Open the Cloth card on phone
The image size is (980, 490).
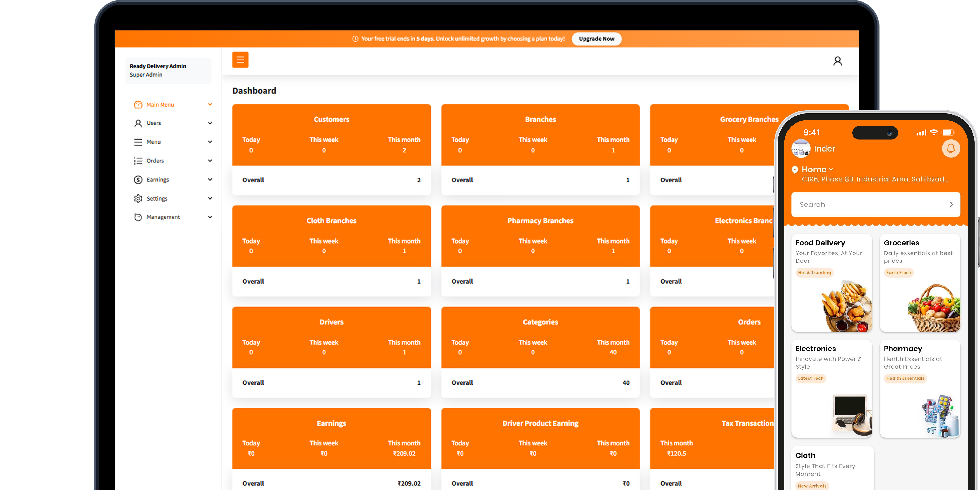coord(832,468)
